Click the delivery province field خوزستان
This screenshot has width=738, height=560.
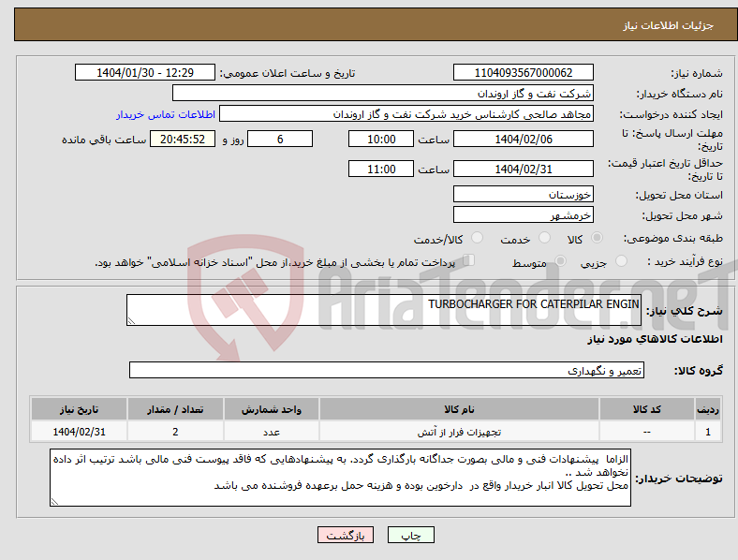coord(524,194)
